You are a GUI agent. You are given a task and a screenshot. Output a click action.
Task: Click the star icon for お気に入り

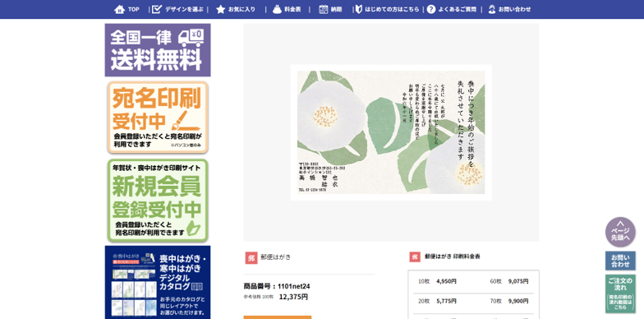220,9
